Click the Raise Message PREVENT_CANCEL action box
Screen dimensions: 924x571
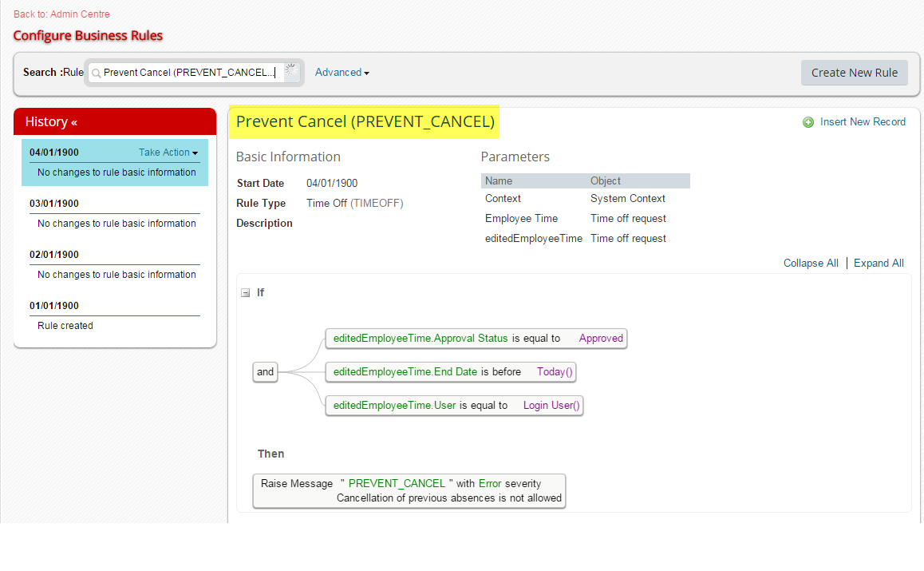pyautogui.click(x=409, y=491)
